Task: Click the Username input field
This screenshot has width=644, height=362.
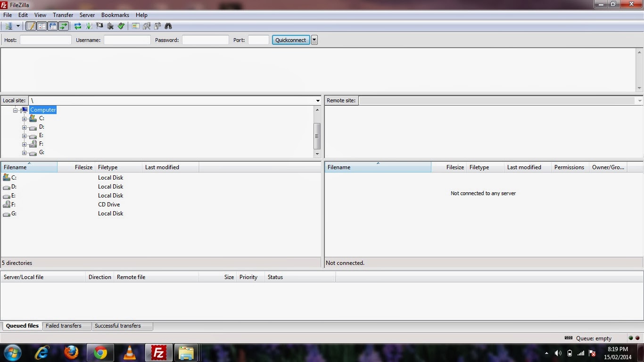Action: click(127, 40)
